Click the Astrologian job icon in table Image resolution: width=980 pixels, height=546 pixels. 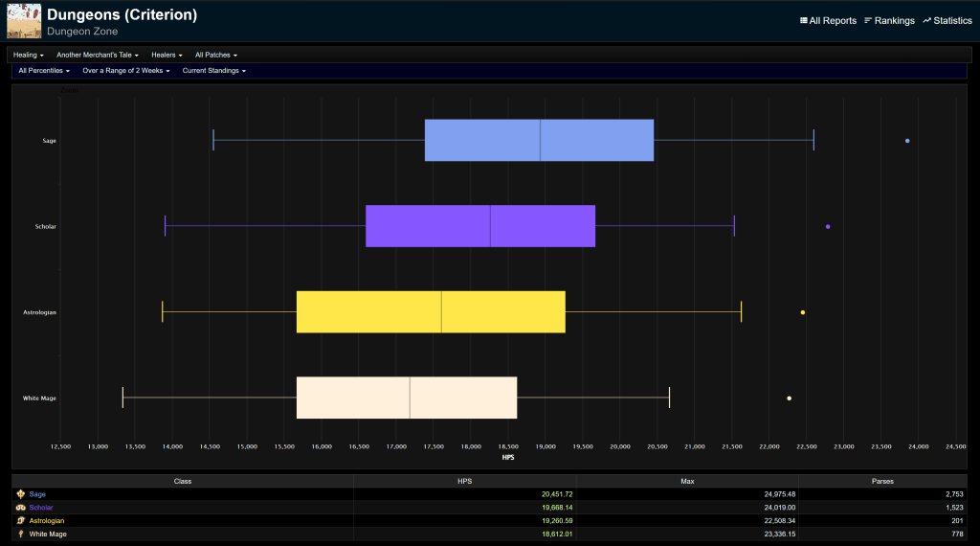21,521
